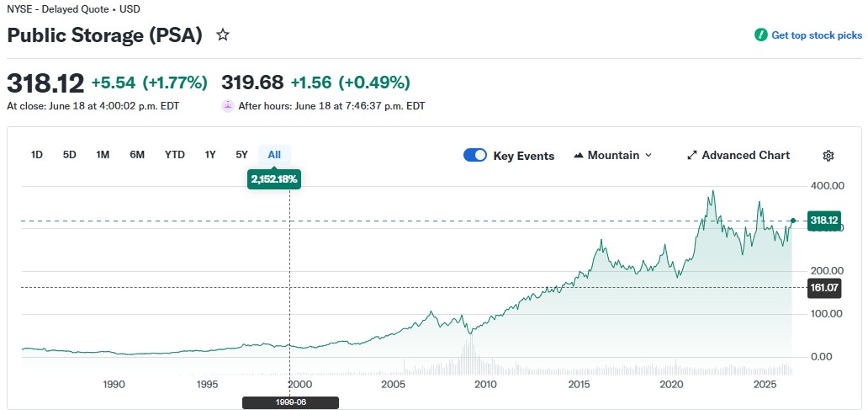868x410 pixels.
Task: Click the 319.68 after-hours price
Action: 252,83
